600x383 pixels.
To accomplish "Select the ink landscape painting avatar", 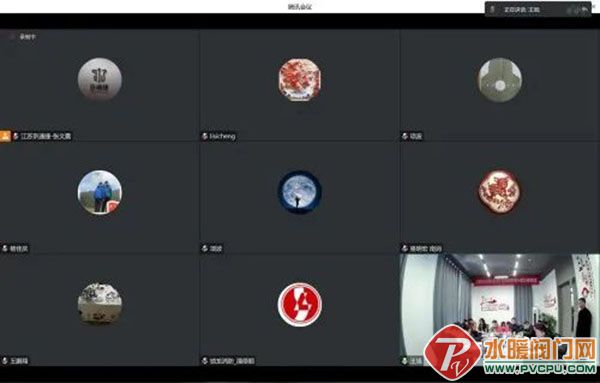I will (x=100, y=305).
